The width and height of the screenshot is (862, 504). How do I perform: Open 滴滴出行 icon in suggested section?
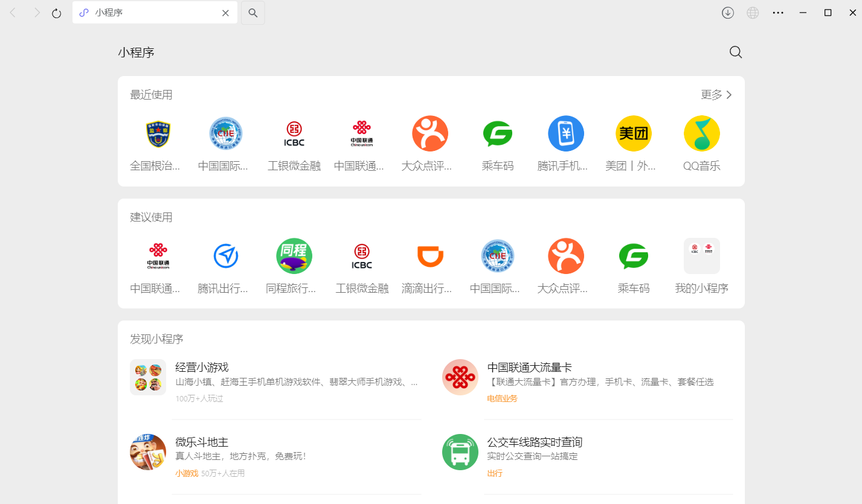click(430, 256)
